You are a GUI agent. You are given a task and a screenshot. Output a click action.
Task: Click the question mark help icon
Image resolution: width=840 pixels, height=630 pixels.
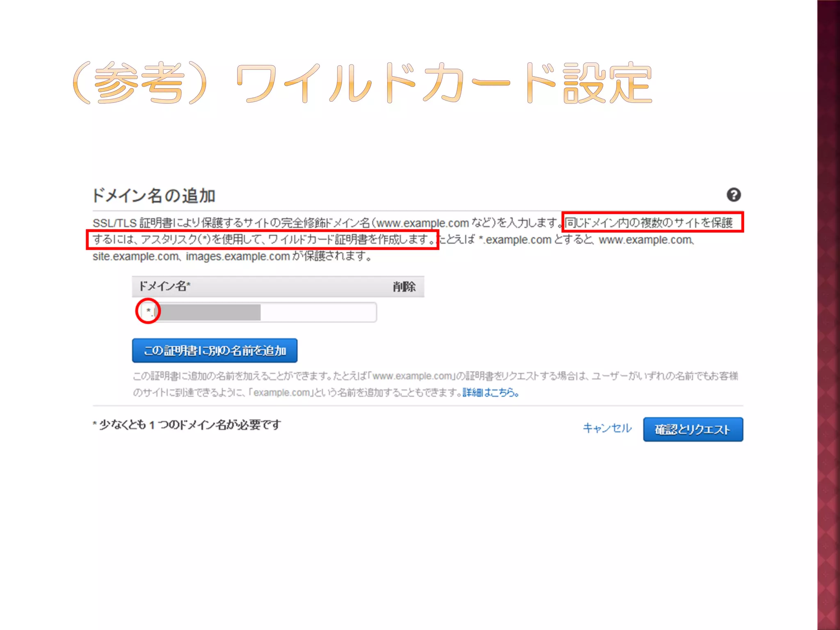tap(733, 195)
